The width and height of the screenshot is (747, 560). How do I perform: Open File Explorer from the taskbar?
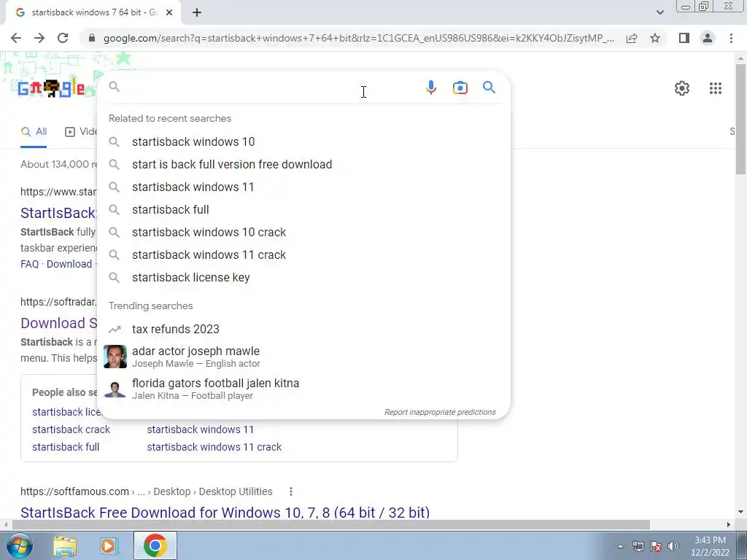coord(65,546)
